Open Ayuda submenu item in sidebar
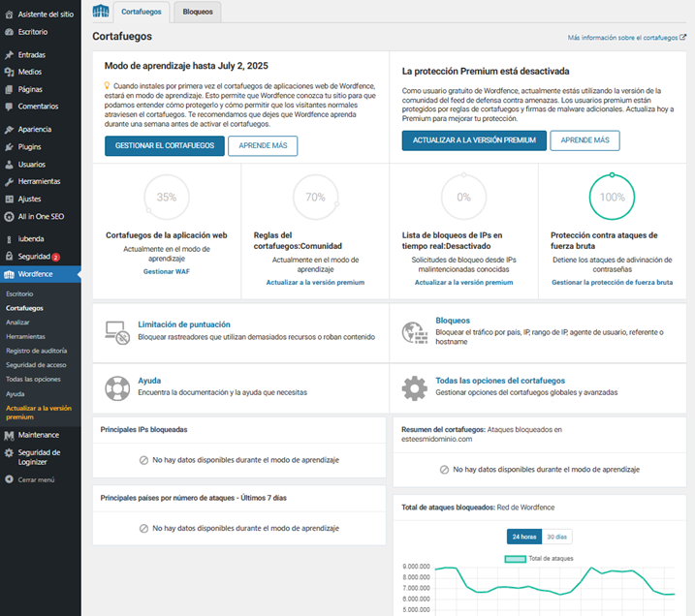The height and width of the screenshot is (616, 695). pos(16,394)
